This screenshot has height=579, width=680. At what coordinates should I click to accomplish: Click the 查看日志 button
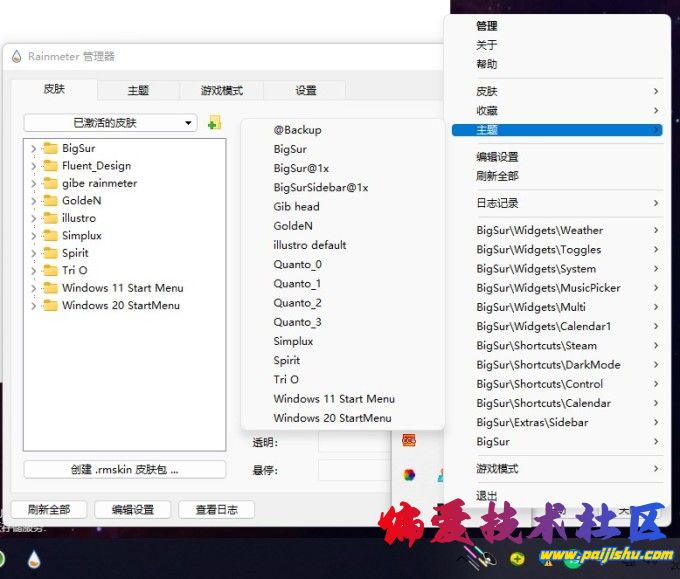pyautogui.click(x=216, y=509)
